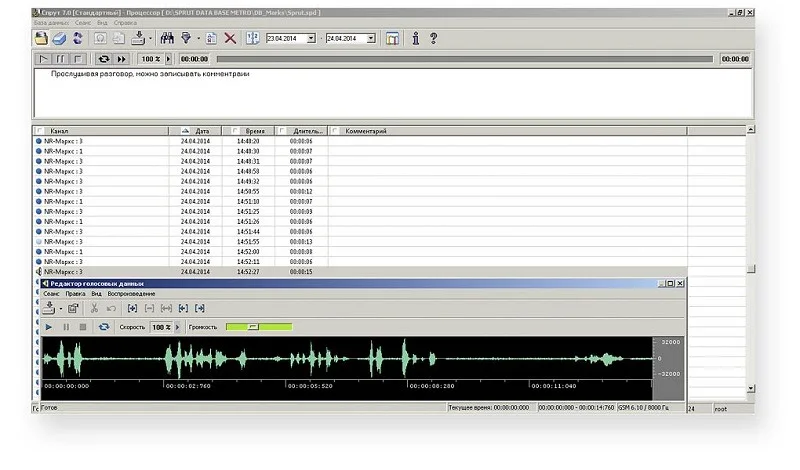Click the red X delete icon

[230, 38]
